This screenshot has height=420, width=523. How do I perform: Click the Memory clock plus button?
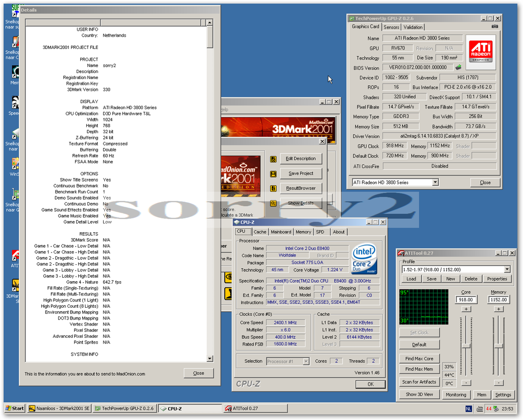pyautogui.click(x=498, y=309)
